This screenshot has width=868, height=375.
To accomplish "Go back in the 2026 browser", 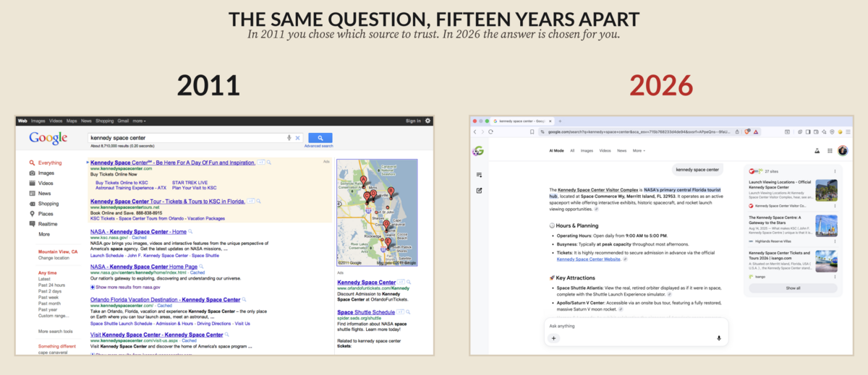I will (x=475, y=132).
